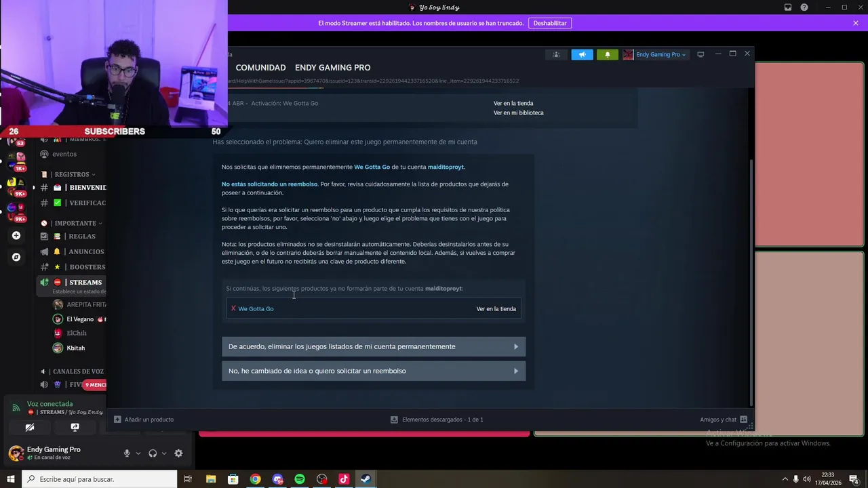
Task: Mute the Discord microphone
Action: click(x=127, y=453)
